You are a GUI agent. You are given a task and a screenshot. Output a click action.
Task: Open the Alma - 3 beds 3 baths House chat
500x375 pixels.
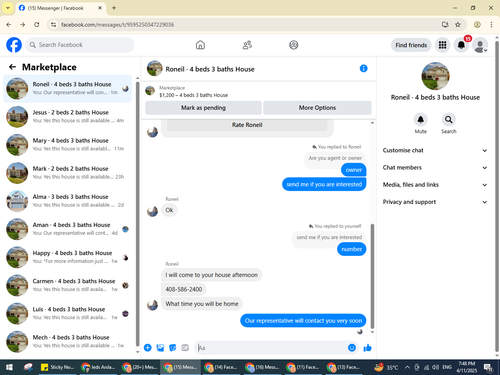click(x=67, y=201)
